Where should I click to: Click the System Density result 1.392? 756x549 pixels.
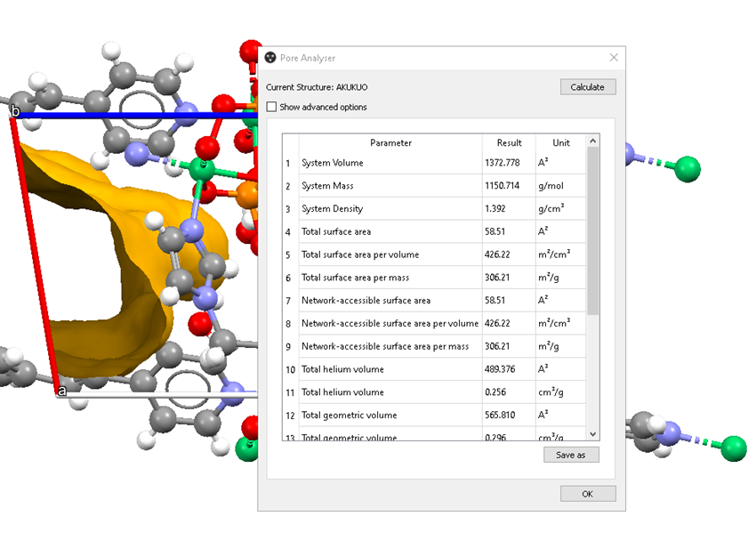click(509, 209)
